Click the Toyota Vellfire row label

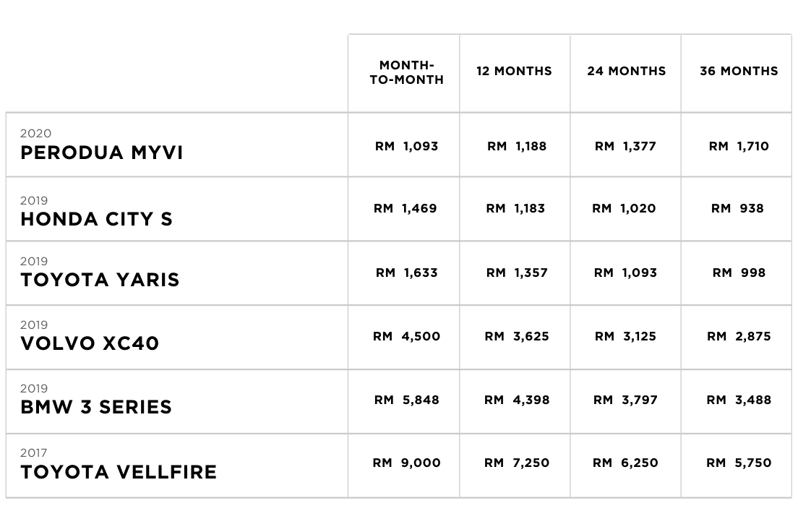tap(119, 472)
